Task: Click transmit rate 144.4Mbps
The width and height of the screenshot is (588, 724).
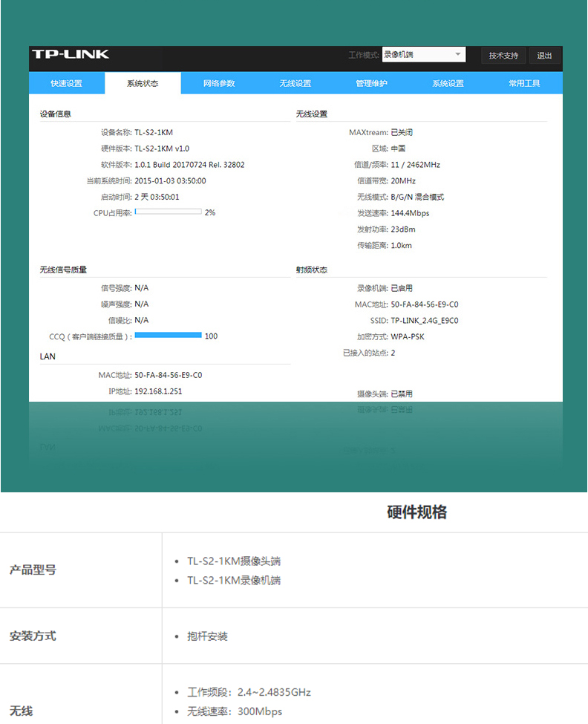Action: (410, 213)
